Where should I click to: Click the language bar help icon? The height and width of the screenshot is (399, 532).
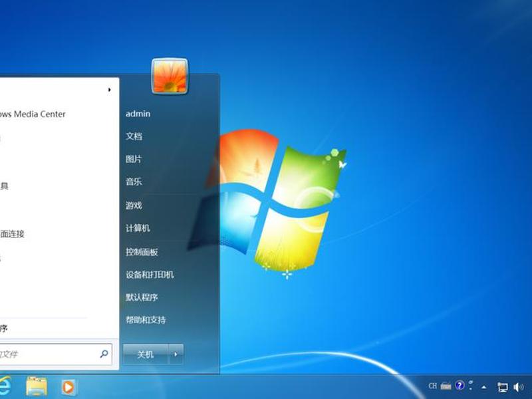(x=460, y=386)
